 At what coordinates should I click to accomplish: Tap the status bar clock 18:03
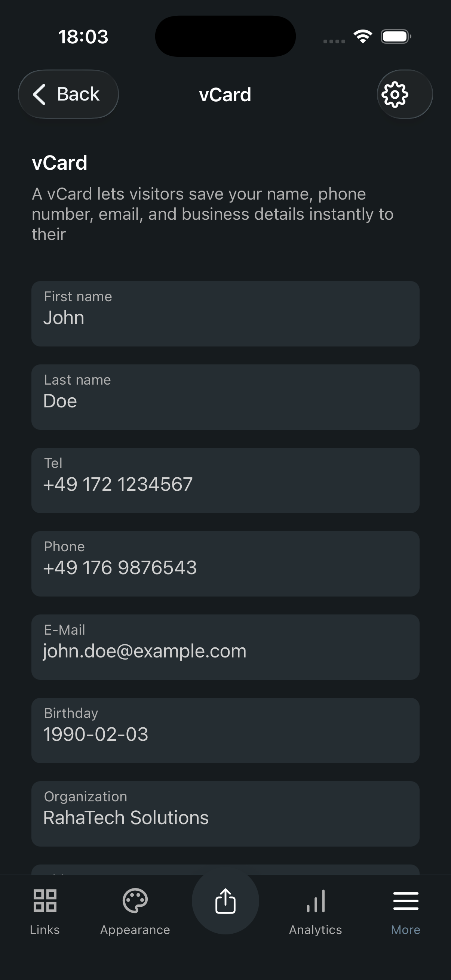pyautogui.click(x=83, y=37)
